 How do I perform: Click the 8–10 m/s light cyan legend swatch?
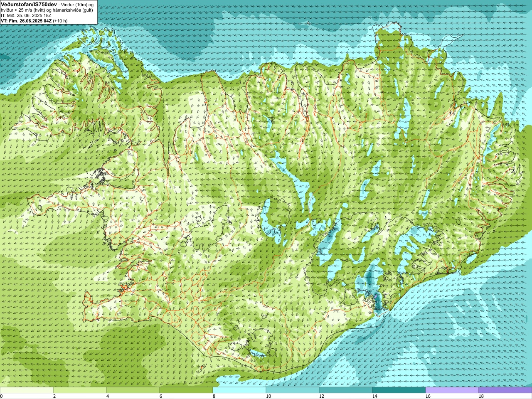click(239, 390)
